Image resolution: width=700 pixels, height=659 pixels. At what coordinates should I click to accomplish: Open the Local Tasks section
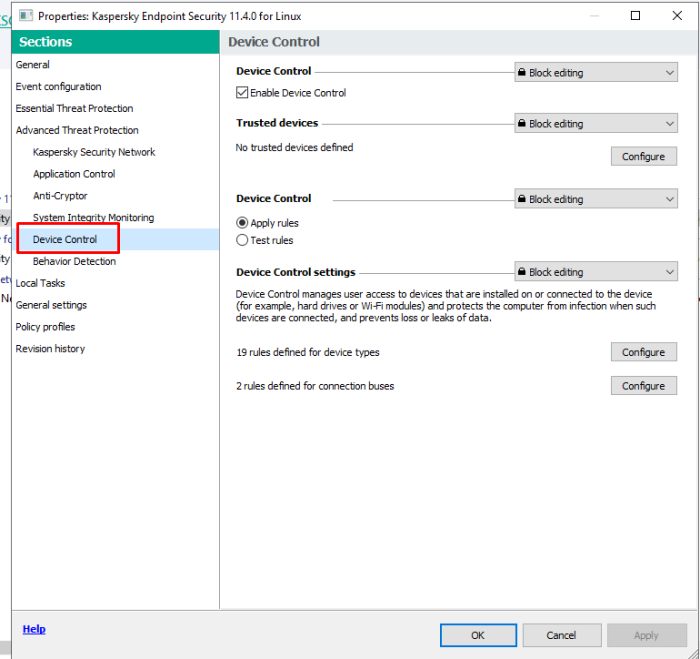pyautogui.click(x=40, y=283)
